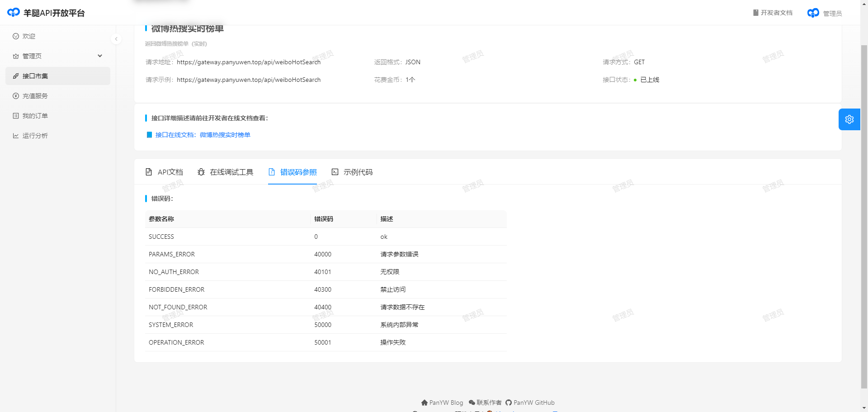Screen dimensions: 868x412
Task: Open the PanYW Blog footer link
Action: click(x=442, y=403)
